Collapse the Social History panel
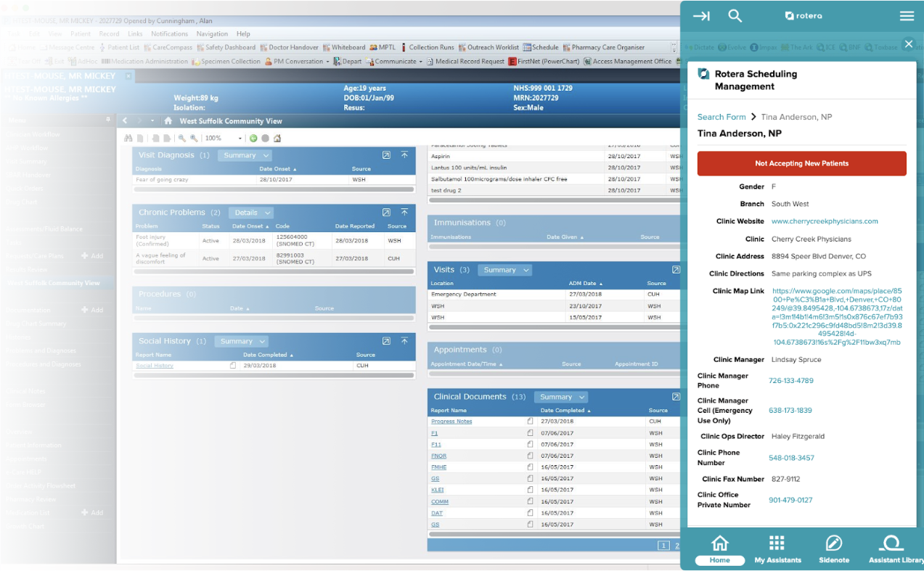The height and width of the screenshot is (571, 924). (x=404, y=341)
